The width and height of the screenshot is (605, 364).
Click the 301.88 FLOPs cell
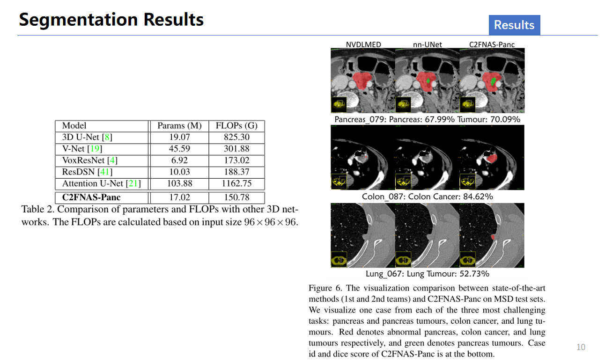(237, 149)
